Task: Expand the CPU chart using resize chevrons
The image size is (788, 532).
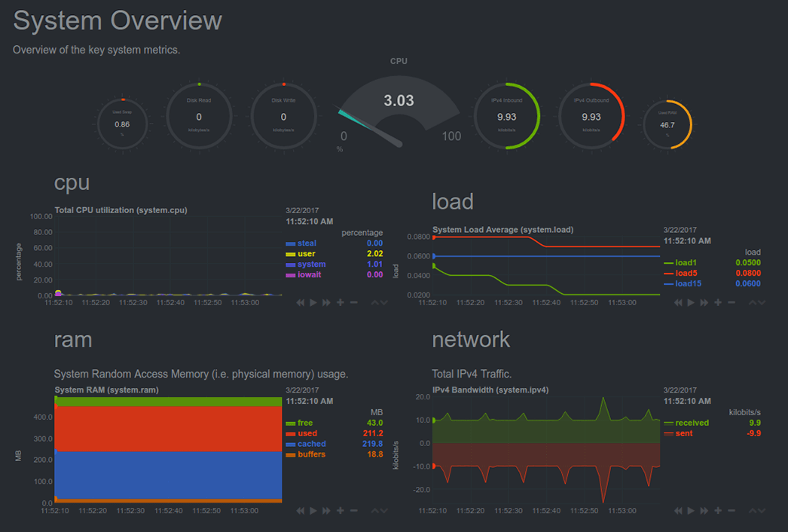Action: (380, 302)
